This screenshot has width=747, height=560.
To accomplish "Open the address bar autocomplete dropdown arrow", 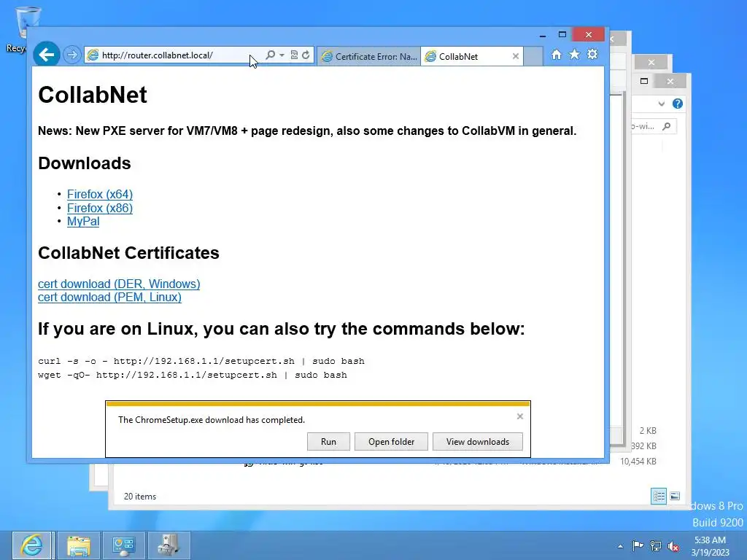I will (x=282, y=55).
